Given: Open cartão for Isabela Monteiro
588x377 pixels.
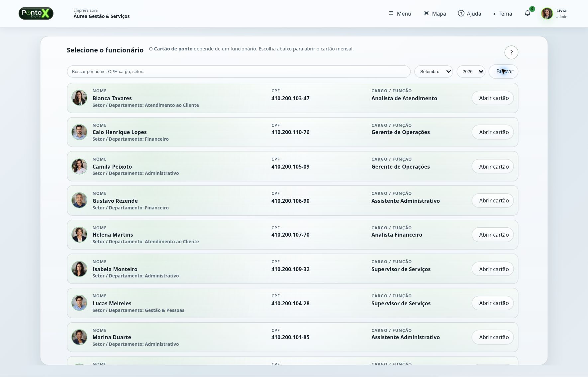Looking at the screenshot, I should 493,269.
